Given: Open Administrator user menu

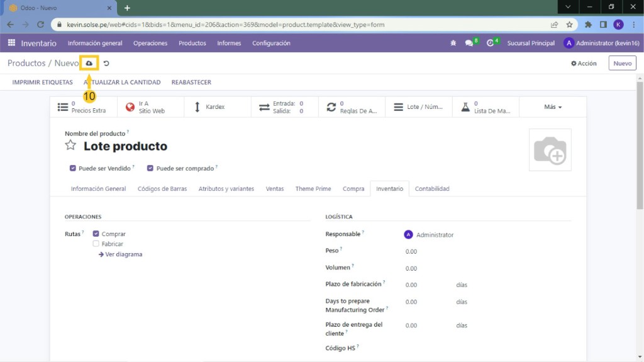Looking at the screenshot, I should point(602,43).
